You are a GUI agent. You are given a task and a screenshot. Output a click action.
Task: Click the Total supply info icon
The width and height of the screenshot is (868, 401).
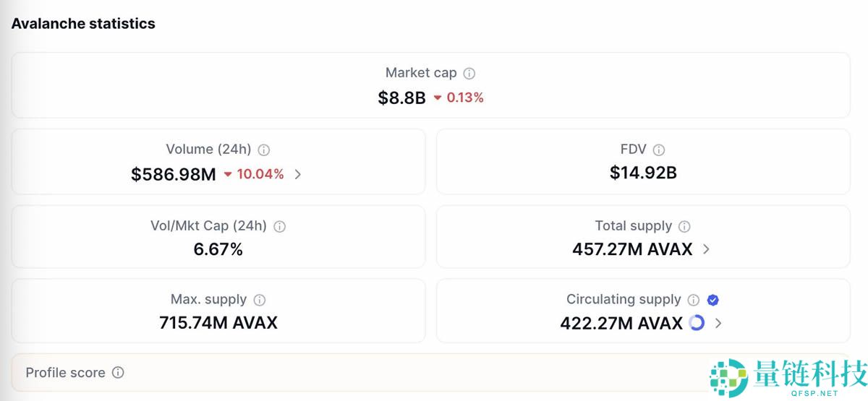(x=684, y=226)
